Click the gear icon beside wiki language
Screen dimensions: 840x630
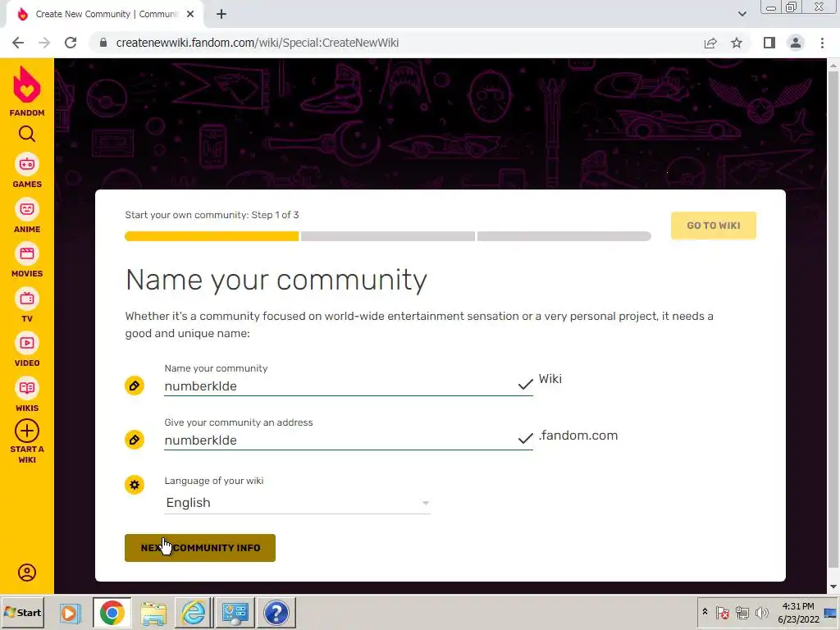[x=135, y=485]
